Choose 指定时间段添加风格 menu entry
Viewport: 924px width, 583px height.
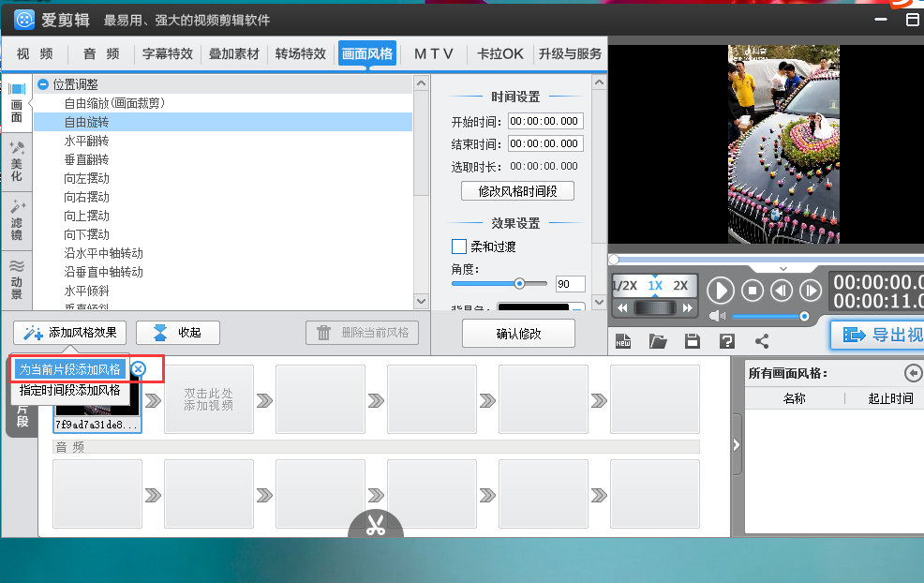pyautogui.click(x=69, y=390)
